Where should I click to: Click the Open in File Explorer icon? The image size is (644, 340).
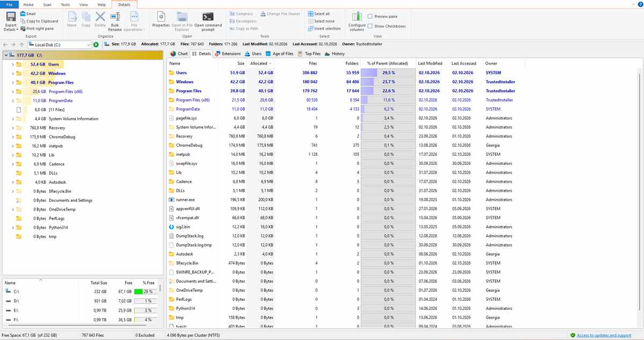[x=182, y=16]
